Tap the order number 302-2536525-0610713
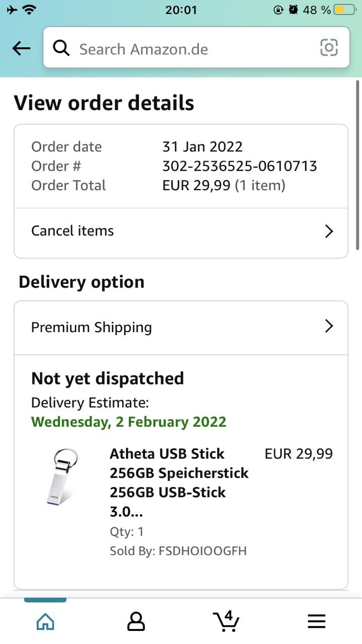Screen dimensions: 362x644 [240, 166]
